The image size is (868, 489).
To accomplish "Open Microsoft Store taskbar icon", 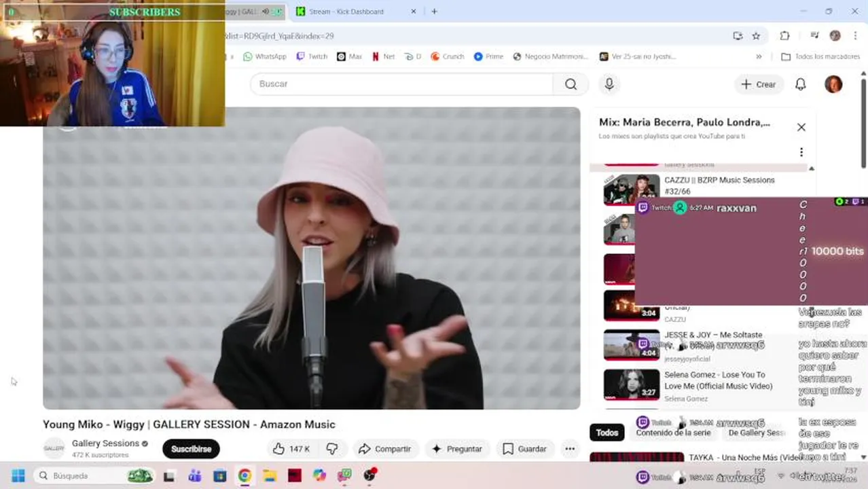I will coord(220,475).
